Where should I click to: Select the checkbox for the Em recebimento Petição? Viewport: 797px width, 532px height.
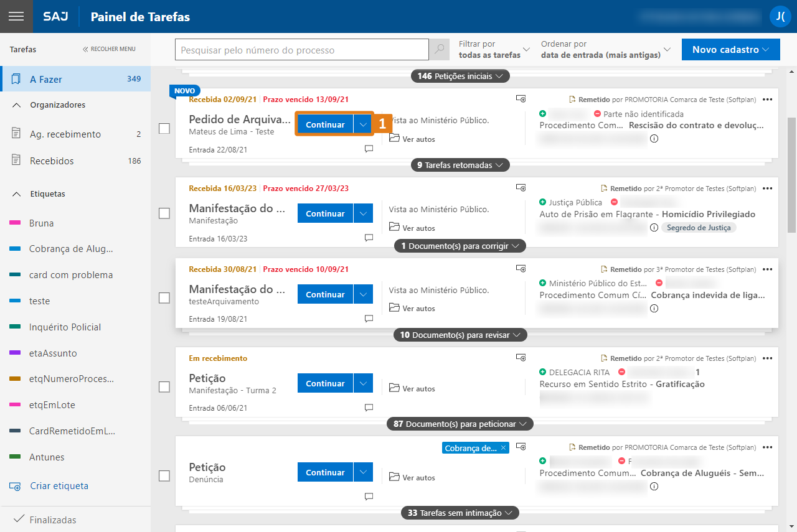tap(164, 387)
